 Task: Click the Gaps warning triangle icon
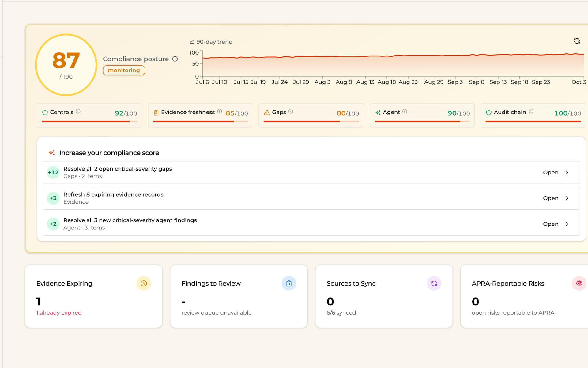[267, 113]
